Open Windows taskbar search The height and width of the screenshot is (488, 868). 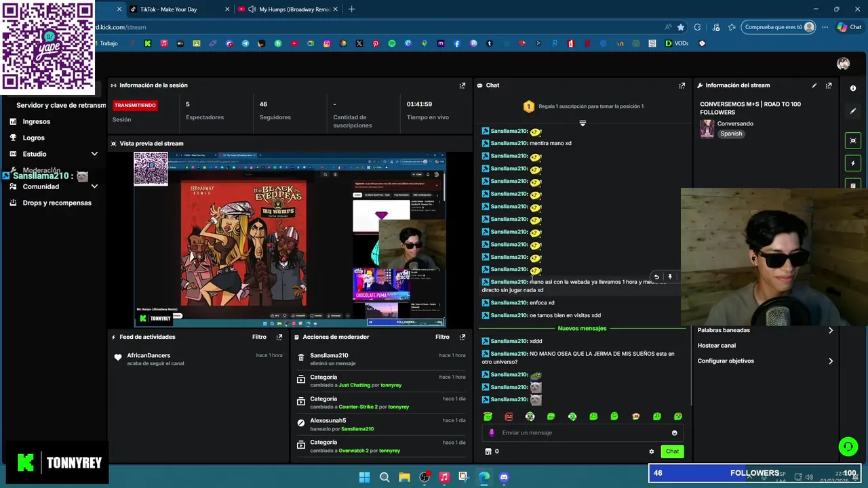384,477
